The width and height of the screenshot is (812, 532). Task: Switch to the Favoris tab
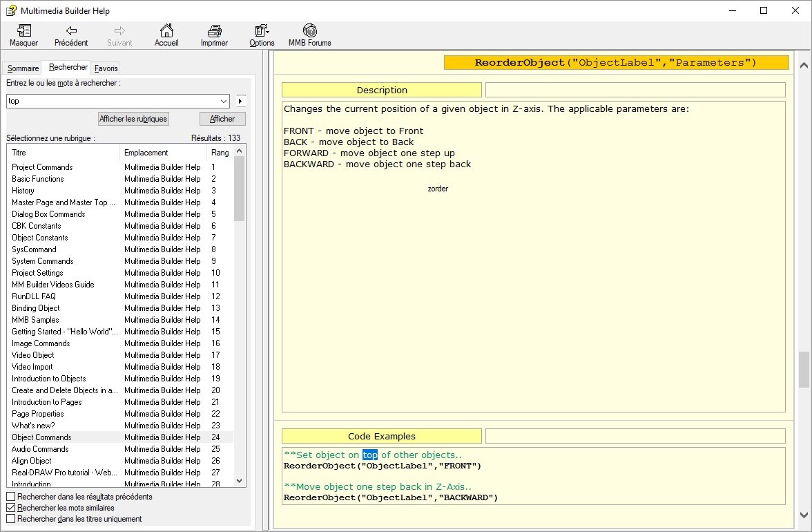[x=106, y=68]
